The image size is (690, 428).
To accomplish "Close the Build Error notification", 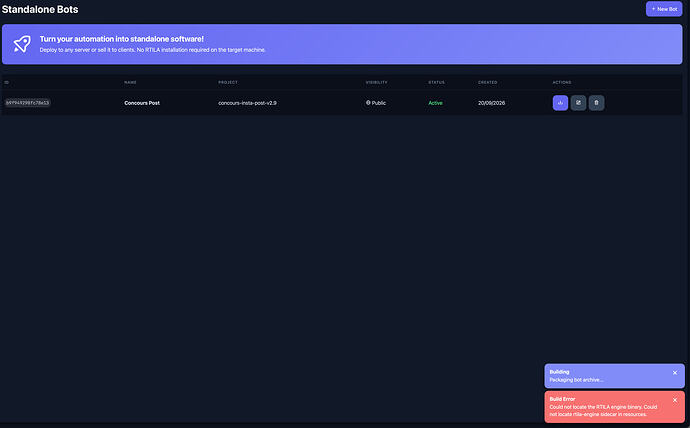I will click(x=675, y=400).
